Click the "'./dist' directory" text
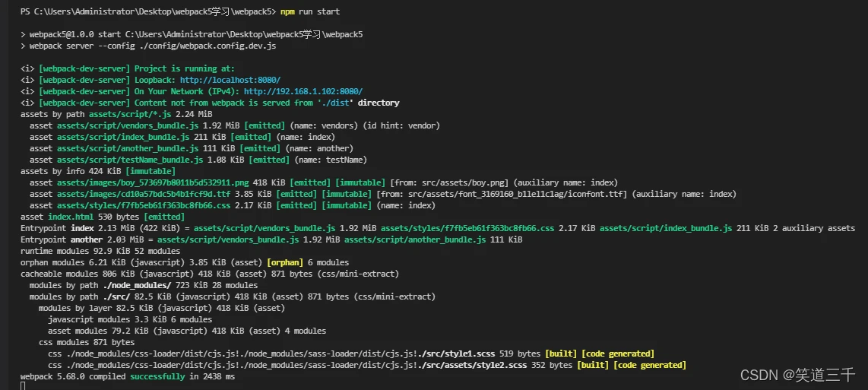Image resolution: width=868 pixels, height=390 pixels. [358, 103]
